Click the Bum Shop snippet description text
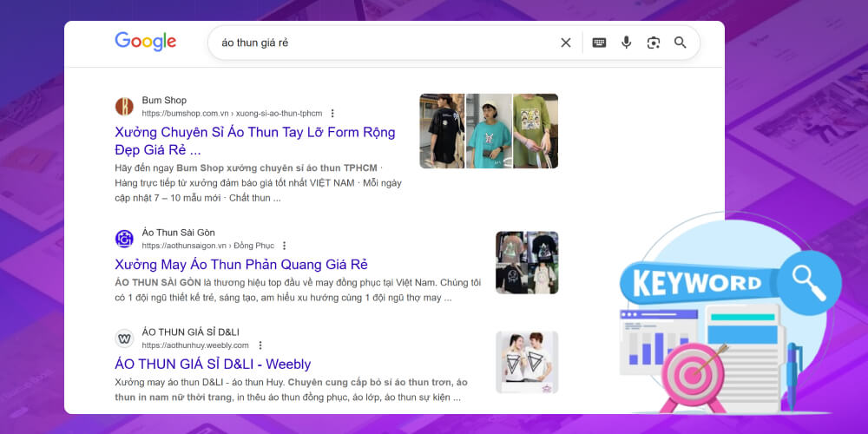Image resolution: width=868 pixels, height=434 pixels. [258, 182]
